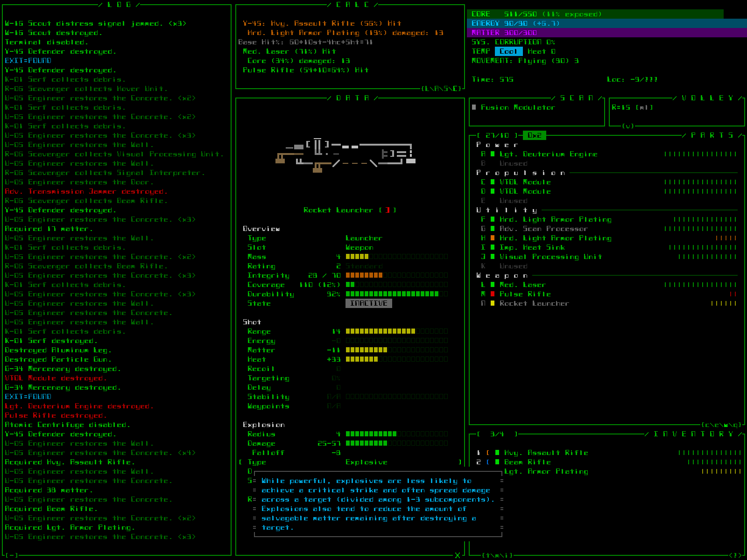747x560 pixels.
Task: Click the Hvy. Assault Rifle inventory icon
Action: pyautogui.click(x=497, y=452)
